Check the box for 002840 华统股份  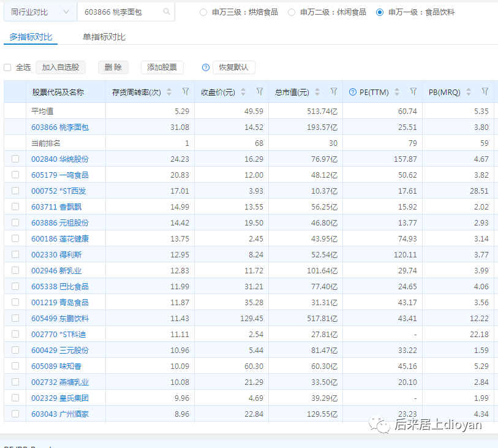[15, 159]
